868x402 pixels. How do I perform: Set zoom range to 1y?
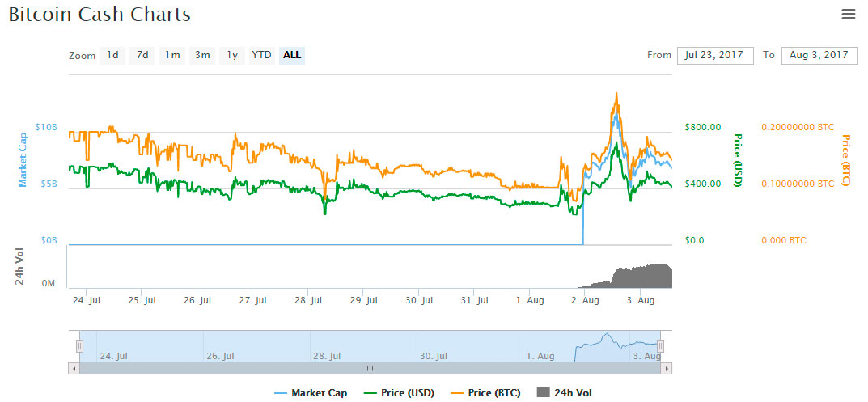(x=232, y=55)
